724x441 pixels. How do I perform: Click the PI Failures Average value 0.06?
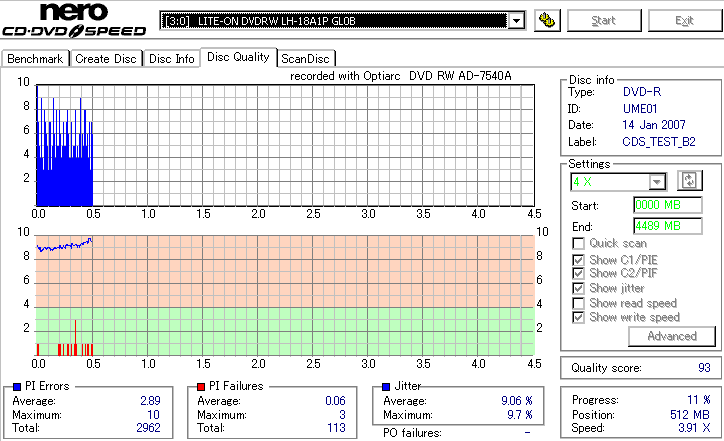335,401
